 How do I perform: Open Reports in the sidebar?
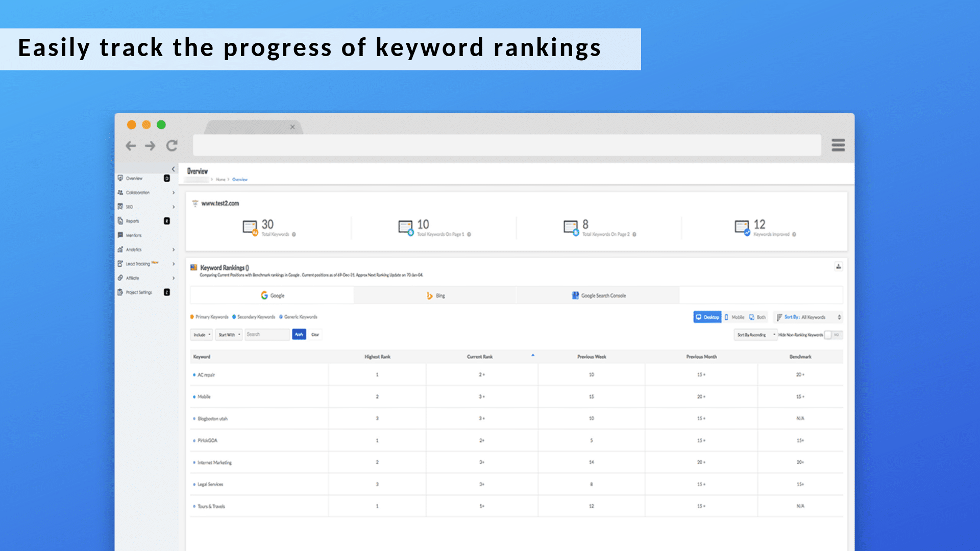[133, 221]
